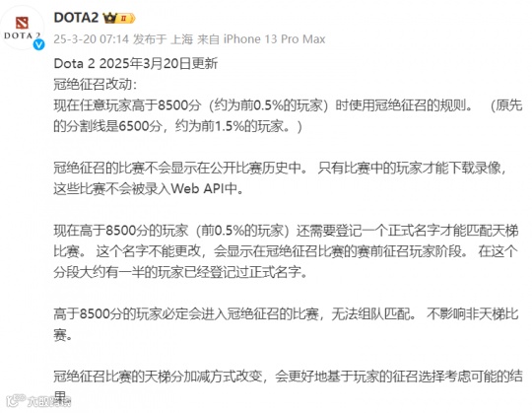Viewport: 532px width, 413px height.
Task: Click the level II VIP badge
Action: point(126,18)
